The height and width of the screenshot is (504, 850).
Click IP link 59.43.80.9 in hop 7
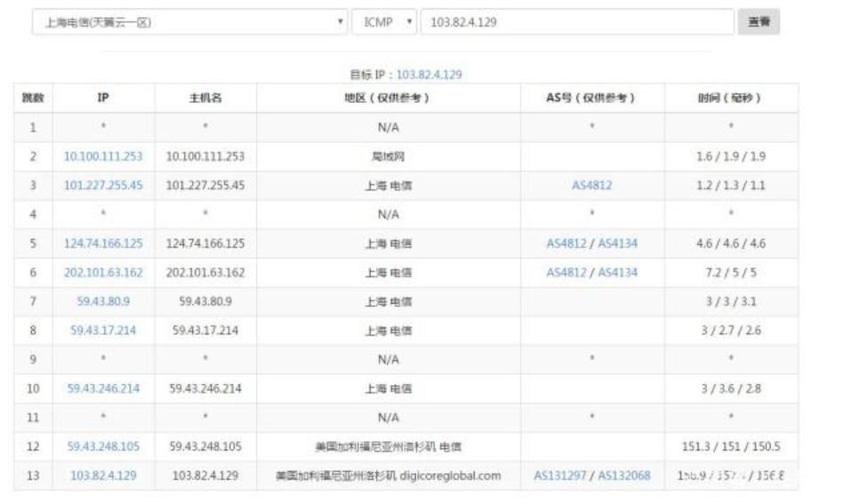click(x=103, y=301)
